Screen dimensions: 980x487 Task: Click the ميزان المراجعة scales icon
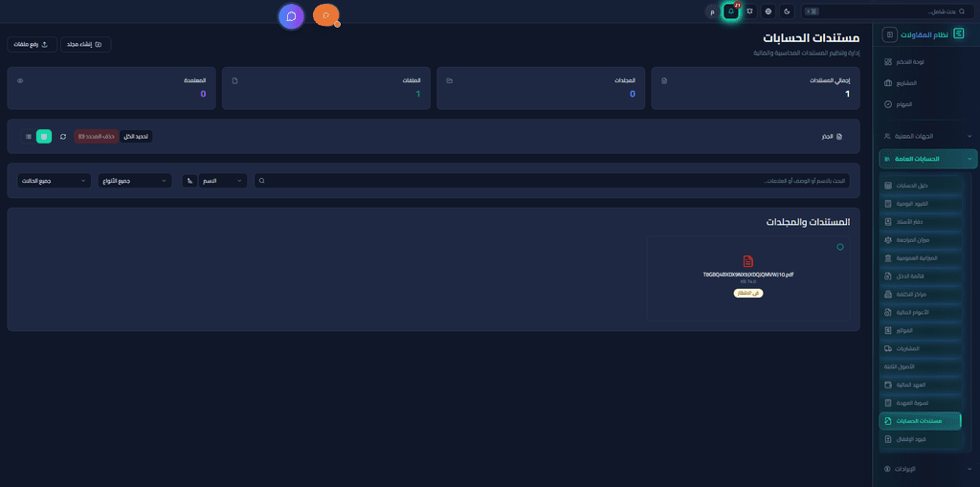point(888,240)
